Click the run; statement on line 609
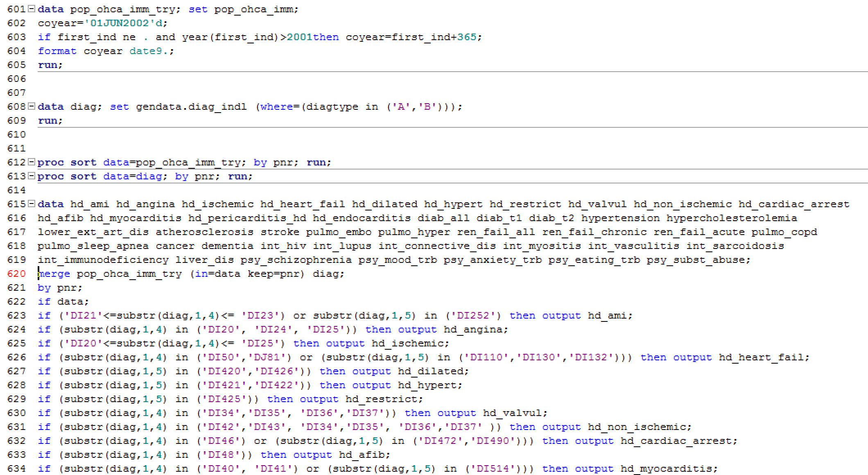The height and width of the screenshot is (475, 868). (x=50, y=120)
